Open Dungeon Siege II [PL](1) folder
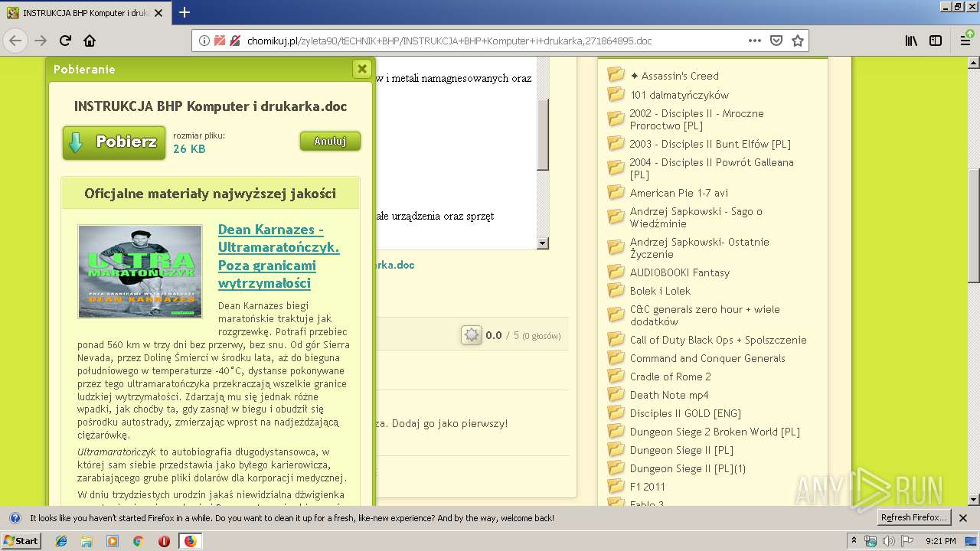980x551 pixels. tap(688, 468)
